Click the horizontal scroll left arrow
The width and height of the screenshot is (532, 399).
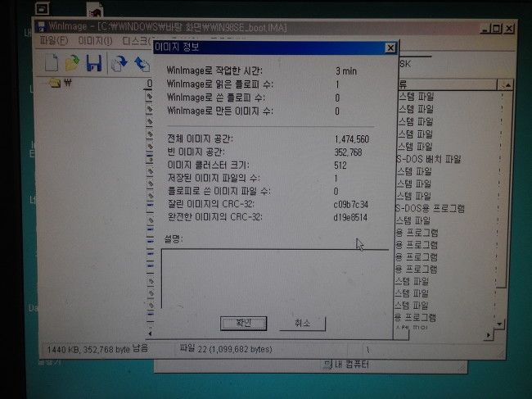(150, 333)
